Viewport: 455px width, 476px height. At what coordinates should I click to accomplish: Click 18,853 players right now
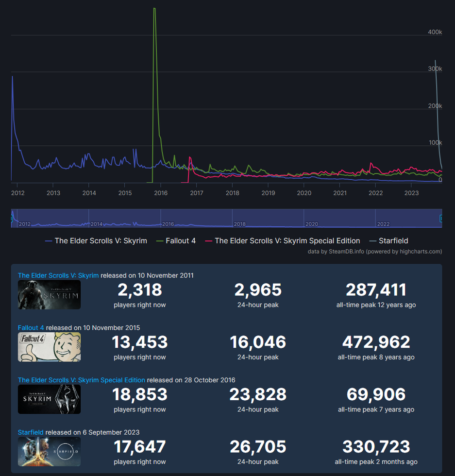(140, 394)
